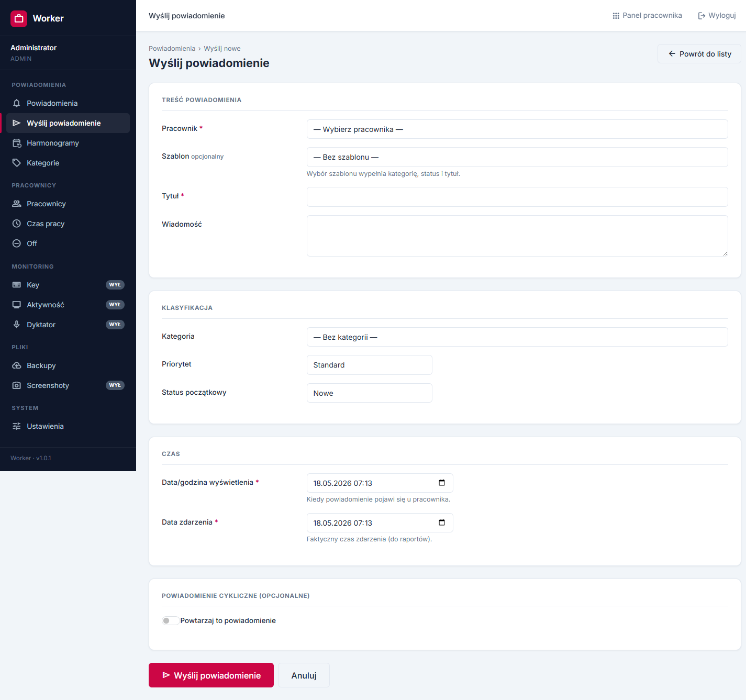Click the people icon beside Pracownicy
Viewport: 746px width, 700px height.
tap(17, 204)
